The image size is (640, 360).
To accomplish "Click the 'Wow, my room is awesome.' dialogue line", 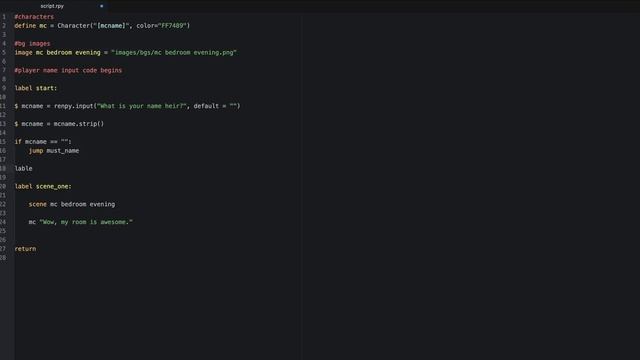I will coord(81,222).
